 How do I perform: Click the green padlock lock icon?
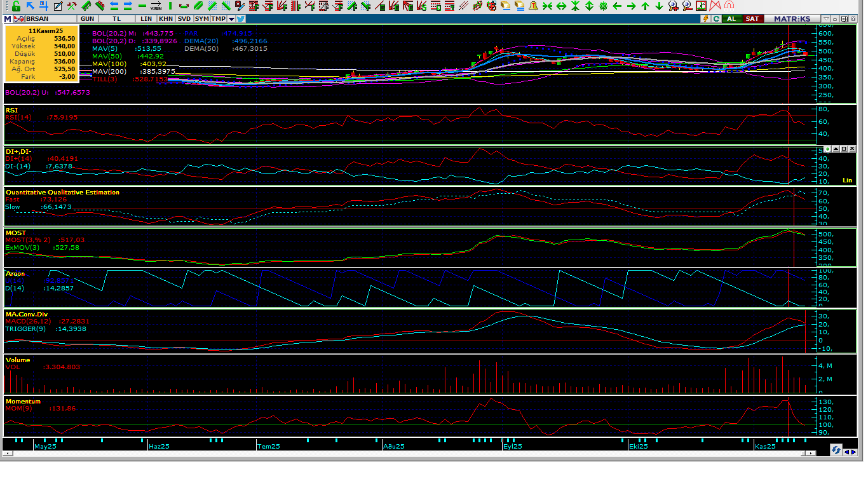(16, 6)
